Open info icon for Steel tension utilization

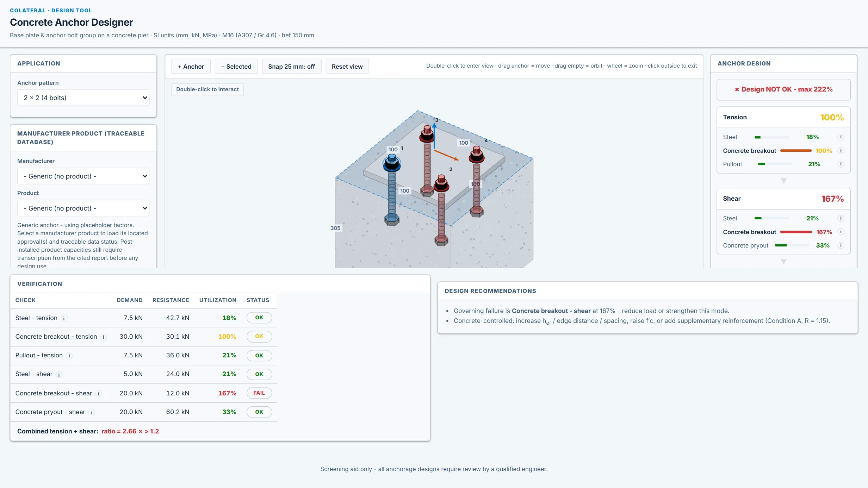click(841, 137)
